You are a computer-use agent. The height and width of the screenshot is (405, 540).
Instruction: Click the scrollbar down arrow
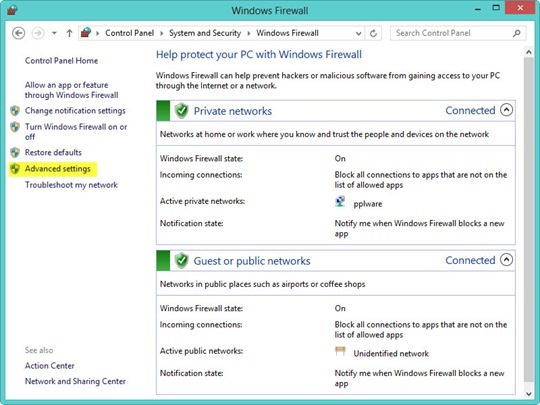pyautogui.click(x=528, y=394)
